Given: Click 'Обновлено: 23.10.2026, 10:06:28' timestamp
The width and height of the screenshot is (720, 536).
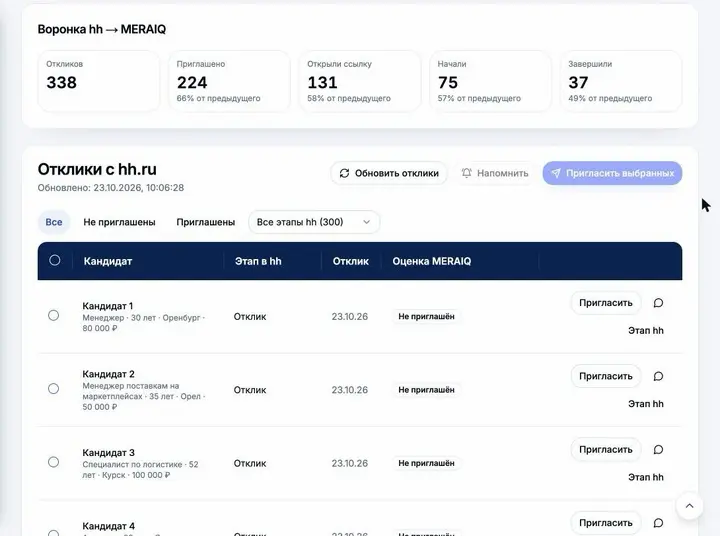Looking at the screenshot, I should (x=111, y=188).
